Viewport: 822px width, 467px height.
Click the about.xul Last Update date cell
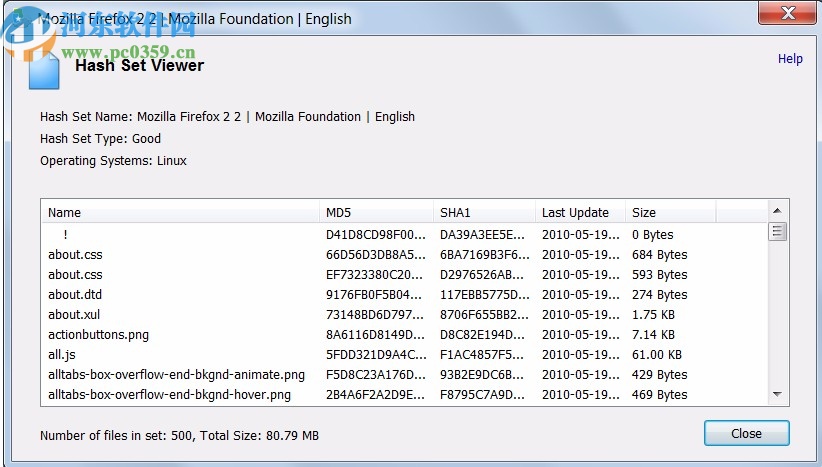coord(580,314)
